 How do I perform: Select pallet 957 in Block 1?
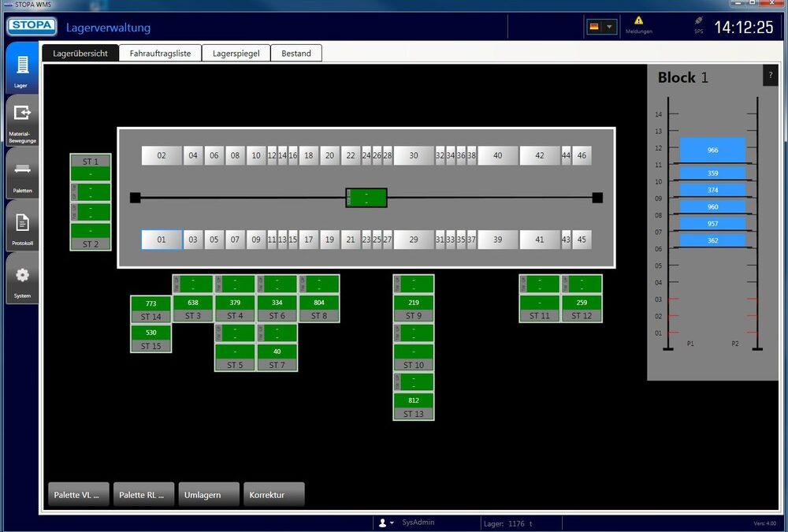coord(712,224)
